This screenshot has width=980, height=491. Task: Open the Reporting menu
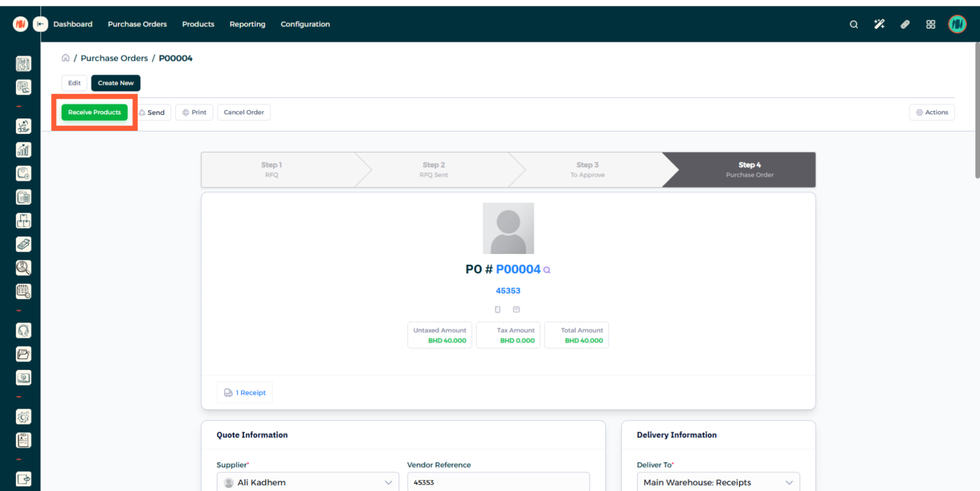247,25
